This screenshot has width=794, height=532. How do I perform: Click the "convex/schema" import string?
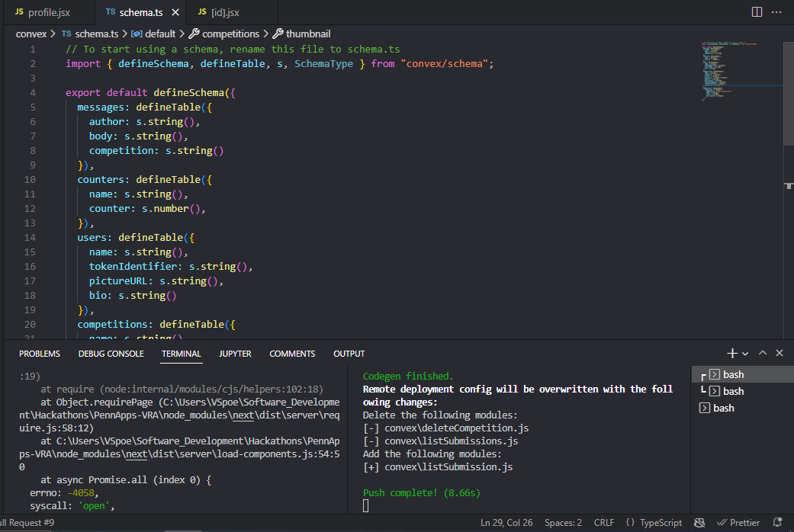(444, 64)
